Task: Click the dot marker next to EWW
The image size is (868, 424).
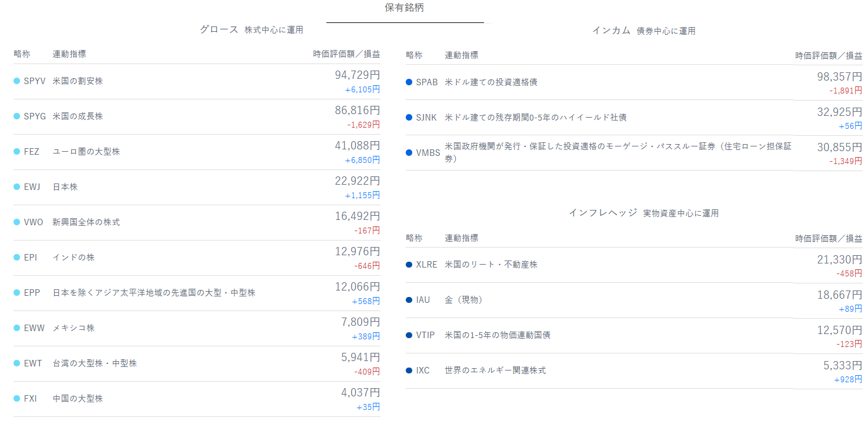Action: pos(16,328)
